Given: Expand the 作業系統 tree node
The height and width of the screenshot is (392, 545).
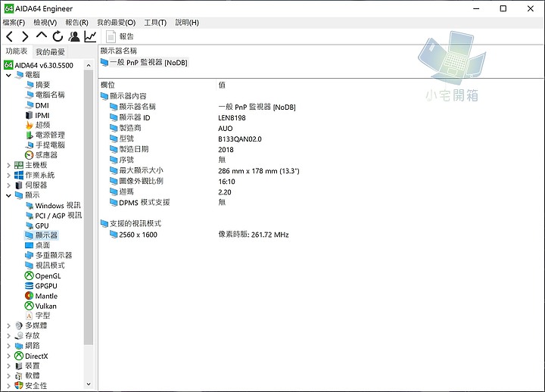Looking at the screenshot, I should point(8,176).
